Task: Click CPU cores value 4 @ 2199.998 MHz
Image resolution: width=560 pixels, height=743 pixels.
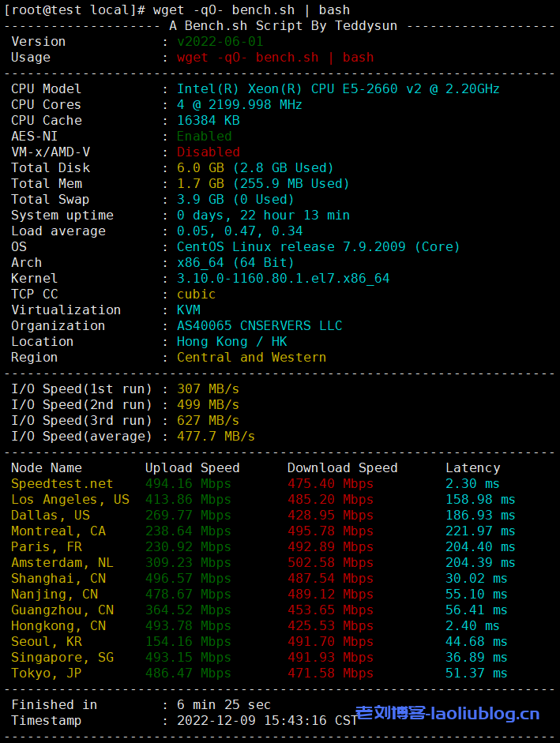Action: tap(239, 105)
